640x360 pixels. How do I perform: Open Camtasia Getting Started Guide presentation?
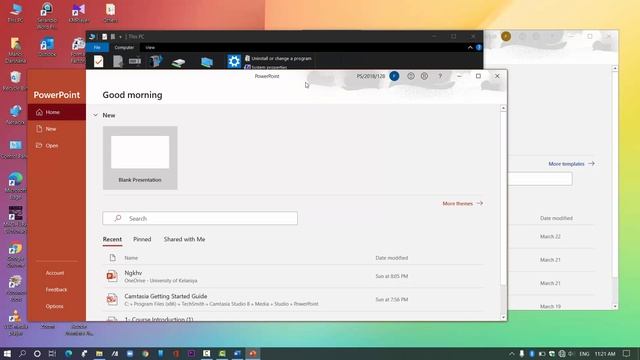tap(293, 300)
